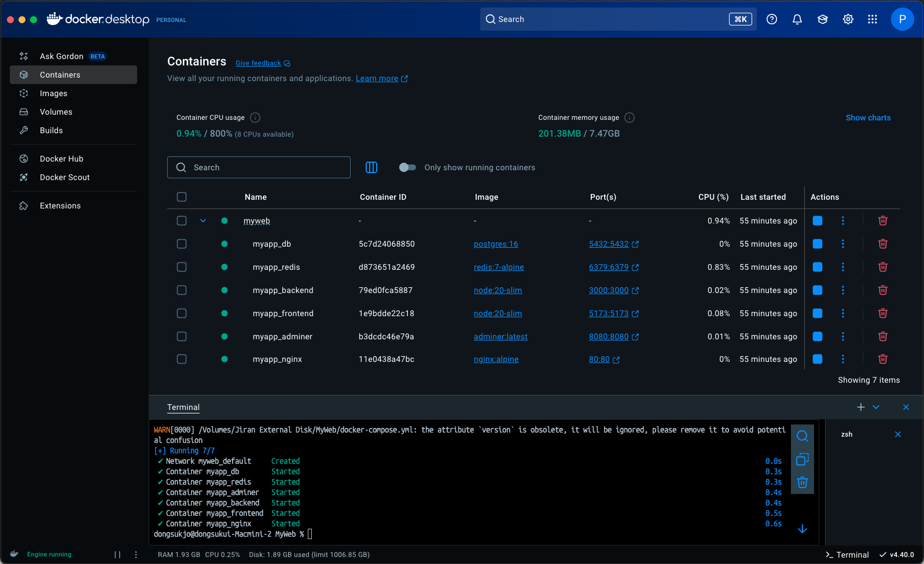Delete the myapp_backend container

[883, 290]
